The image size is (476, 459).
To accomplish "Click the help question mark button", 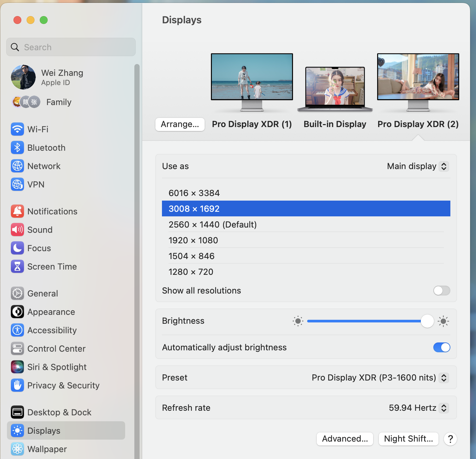I will (x=450, y=439).
